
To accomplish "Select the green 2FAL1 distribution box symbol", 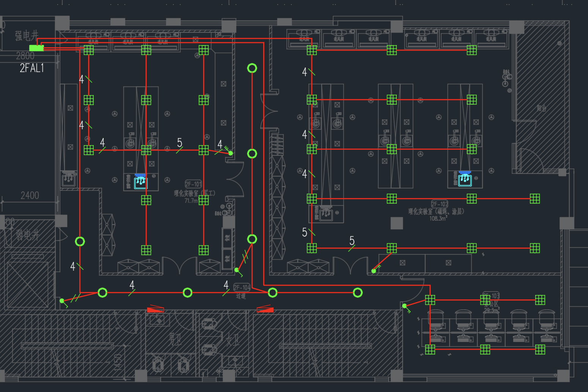I will point(36,48).
